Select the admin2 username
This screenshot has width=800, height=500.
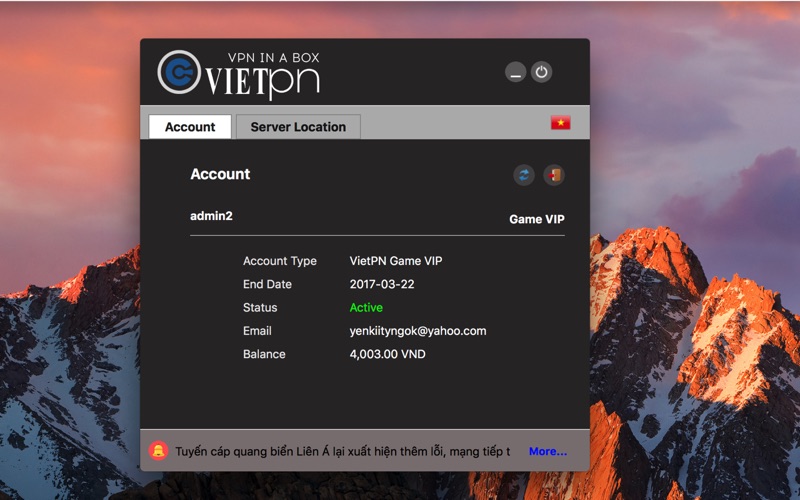[x=211, y=216]
